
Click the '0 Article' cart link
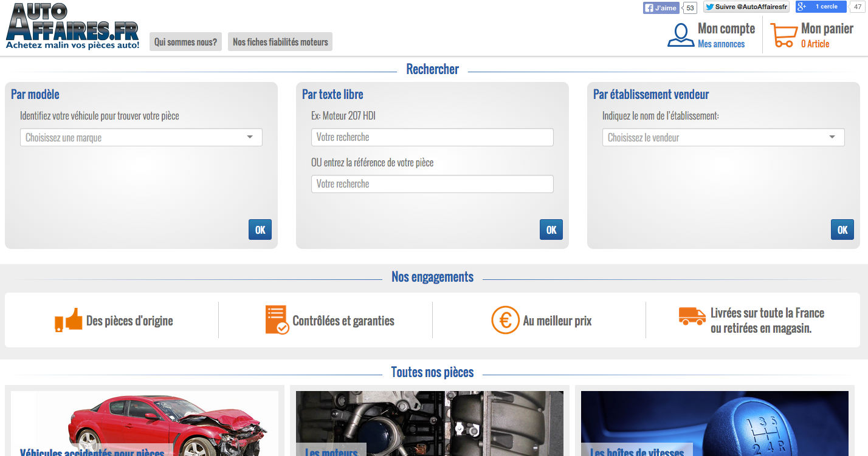coord(815,44)
